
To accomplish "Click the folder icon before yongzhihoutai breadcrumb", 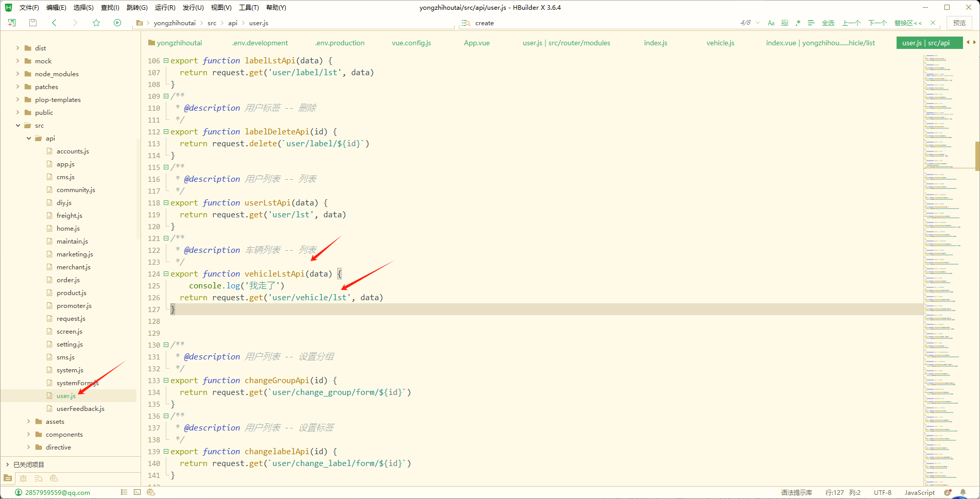I will [140, 23].
